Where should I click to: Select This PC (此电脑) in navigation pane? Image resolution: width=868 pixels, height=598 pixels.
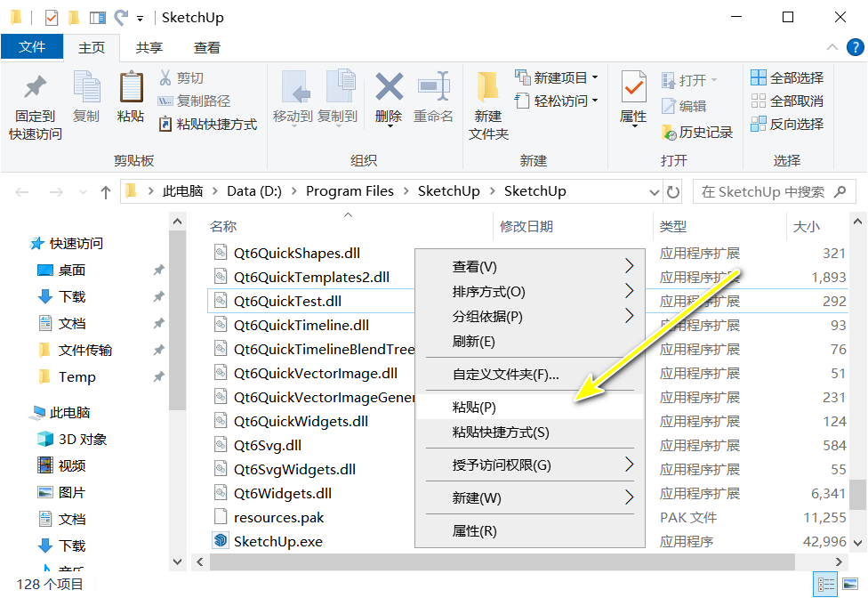coord(69,413)
